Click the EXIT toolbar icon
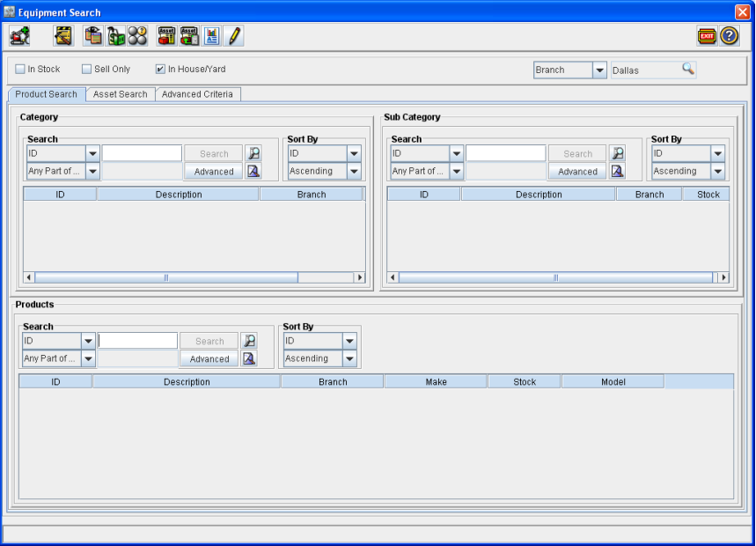Viewport: 756px width, 546px height. pyautogui.click(x=707, y=36)
